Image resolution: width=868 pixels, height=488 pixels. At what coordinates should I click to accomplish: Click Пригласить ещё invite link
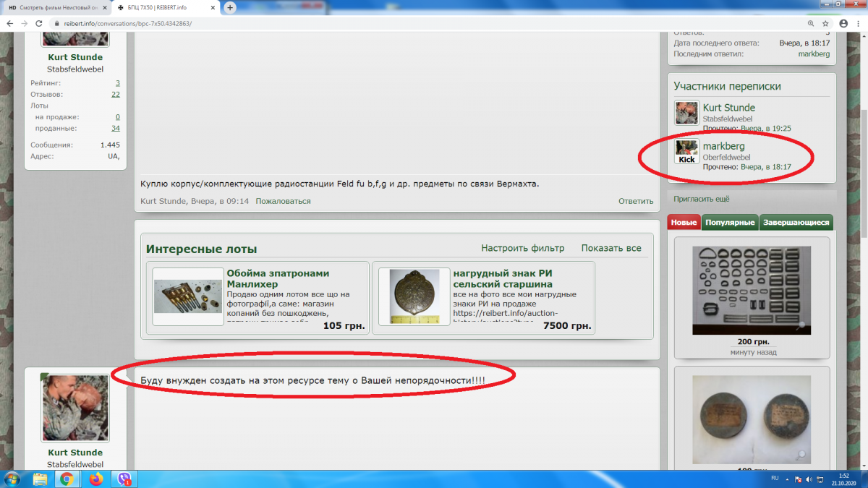[701, 199]
